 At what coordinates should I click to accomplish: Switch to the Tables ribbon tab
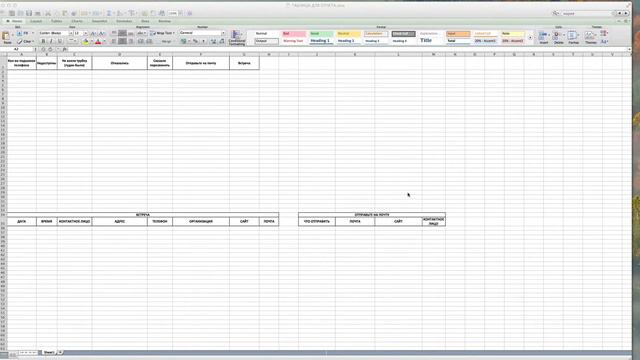pyautogui.click(x=56, y=21)
